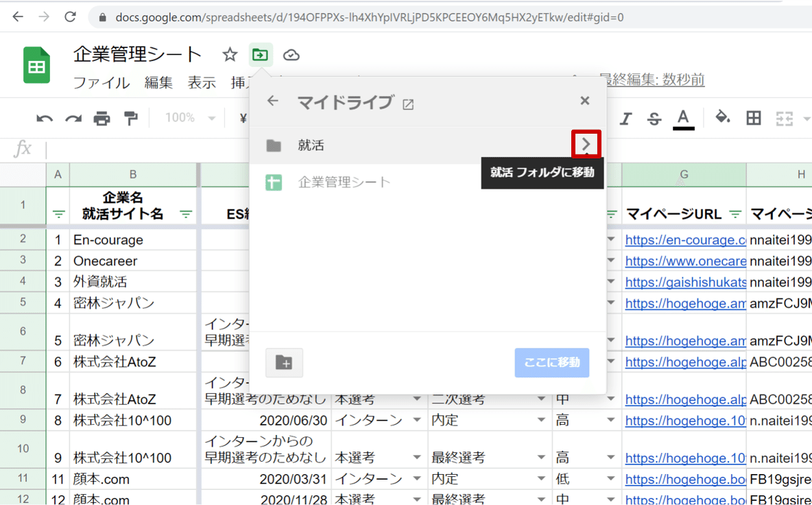Open the www.onecare hyperlink

(685, 261)
